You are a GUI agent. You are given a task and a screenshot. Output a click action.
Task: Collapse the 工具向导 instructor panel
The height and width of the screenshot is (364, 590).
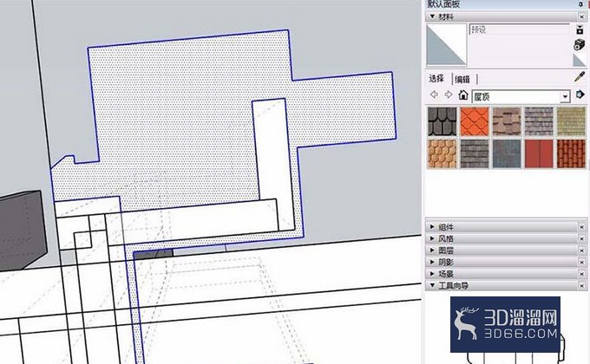point(432,285)
